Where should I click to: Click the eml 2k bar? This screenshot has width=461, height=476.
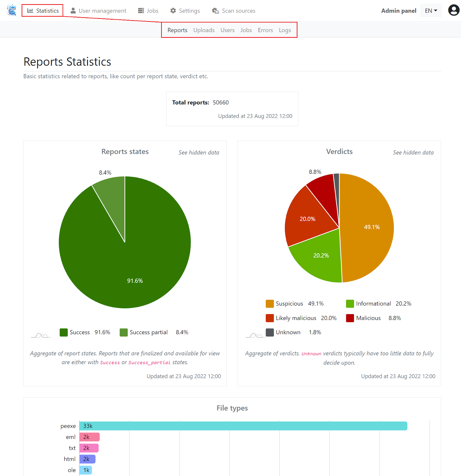click(90, 437)
